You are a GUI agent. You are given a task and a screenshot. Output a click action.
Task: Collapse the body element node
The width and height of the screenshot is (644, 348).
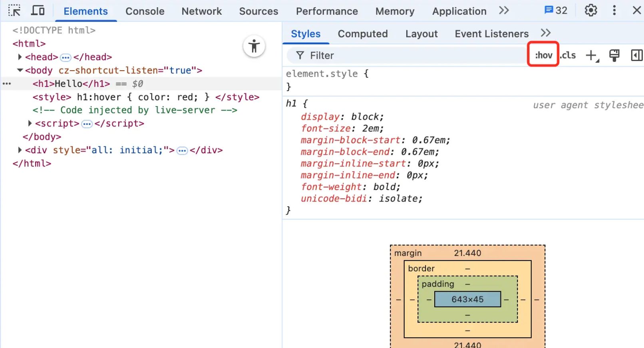tap(20, 70)
